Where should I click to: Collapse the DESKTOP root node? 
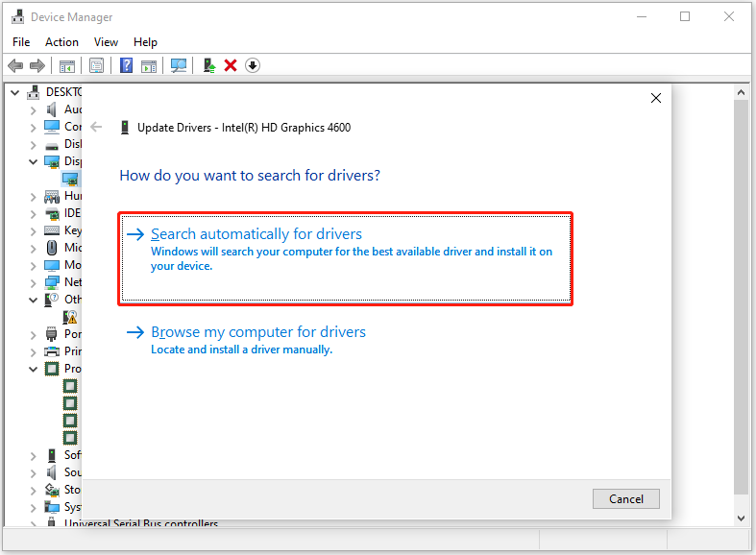coord(15,92)
